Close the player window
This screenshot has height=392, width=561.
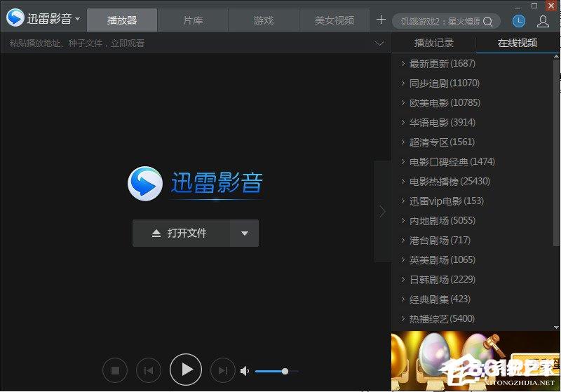(x=551, y=6)
